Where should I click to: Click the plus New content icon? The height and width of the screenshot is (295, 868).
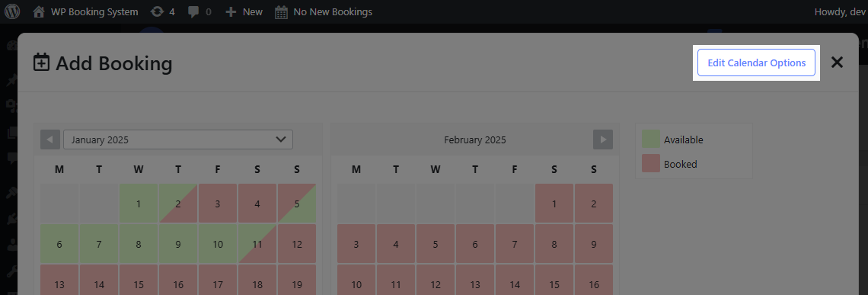[231, 11]
